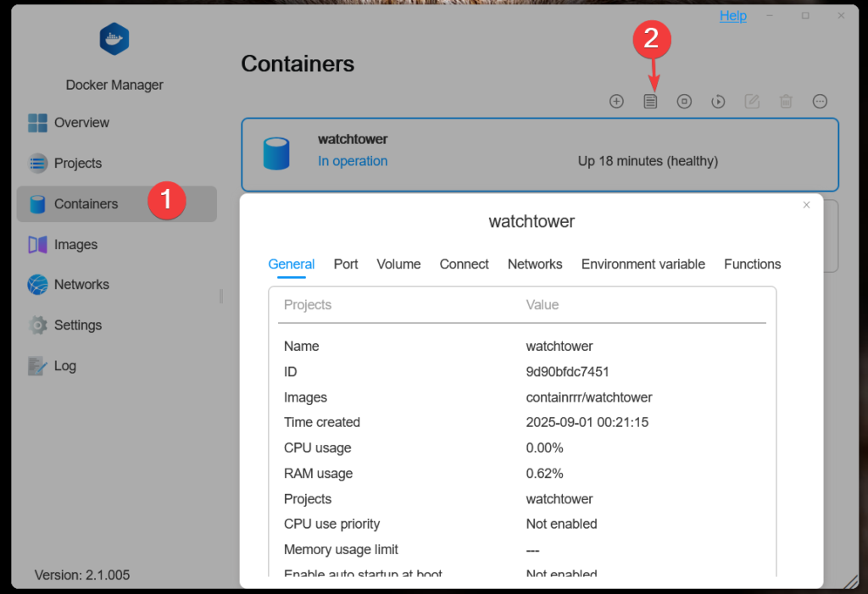Viewport: 868px width, 594px height.
Task: Click the edit container pencil icon
Action: pos(752,102)
